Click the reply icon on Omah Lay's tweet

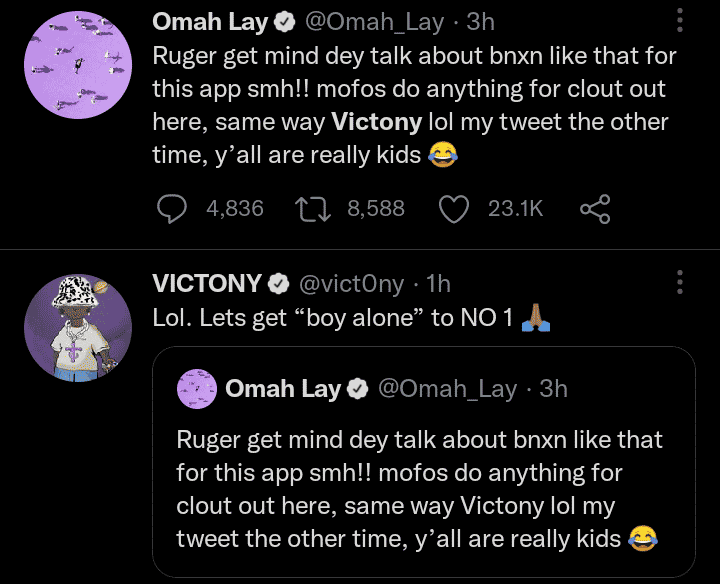173,208
